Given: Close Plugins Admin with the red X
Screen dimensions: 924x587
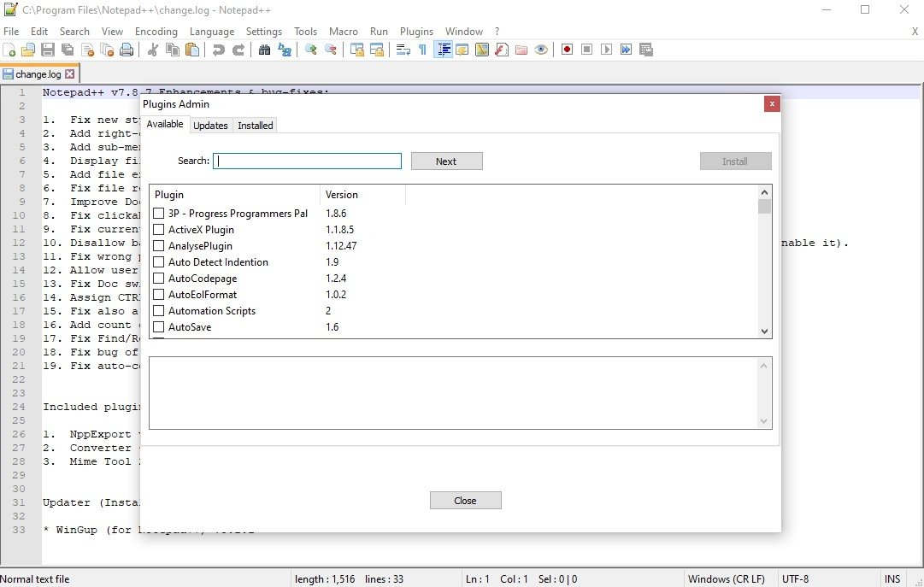Looking at the screenshot, I should [x=772, y=103].
